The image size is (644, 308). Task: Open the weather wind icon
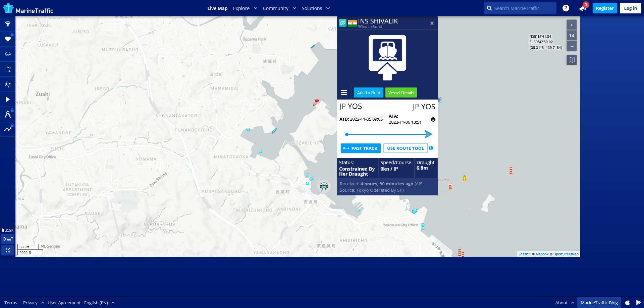pos(8,69)
